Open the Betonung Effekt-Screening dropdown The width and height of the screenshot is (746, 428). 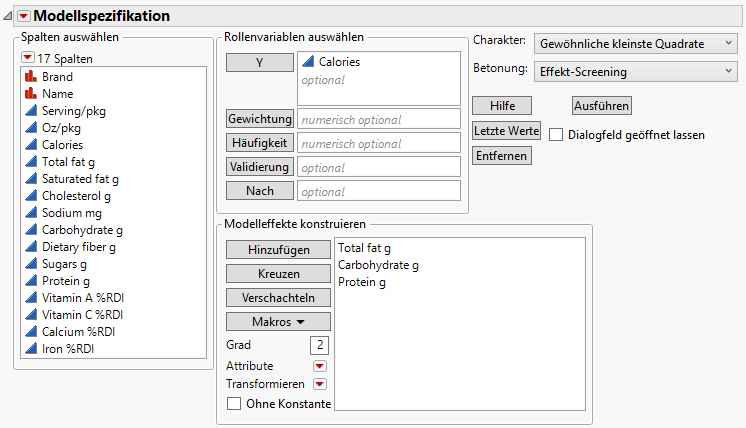click(636, 71)
